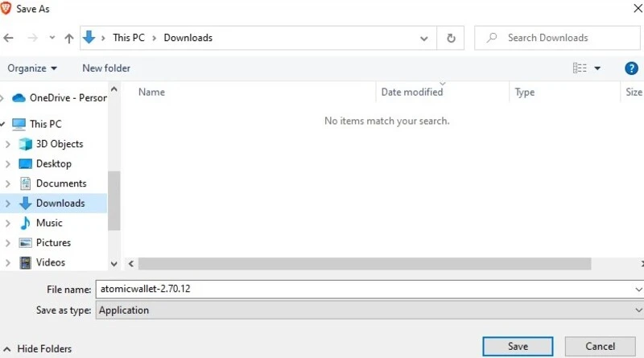Click the Pictures folder icon
This screenshot has width=644, height=358.
coord(26,243)
